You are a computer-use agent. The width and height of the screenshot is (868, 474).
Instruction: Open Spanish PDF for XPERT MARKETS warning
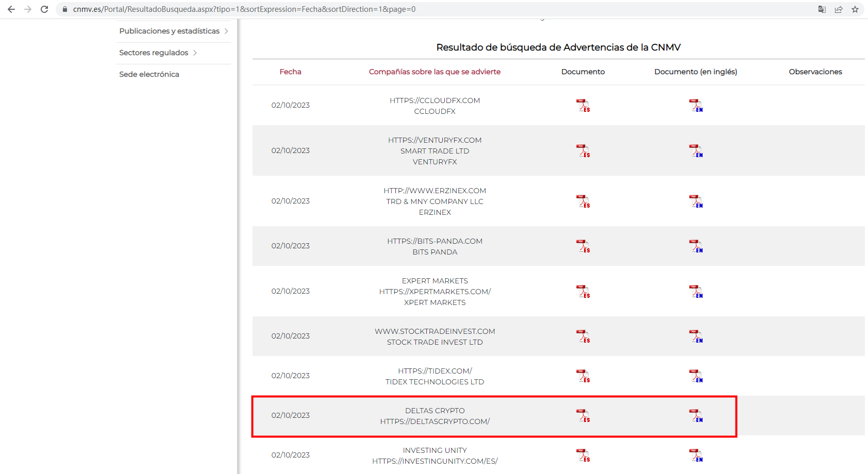[583, 292]
